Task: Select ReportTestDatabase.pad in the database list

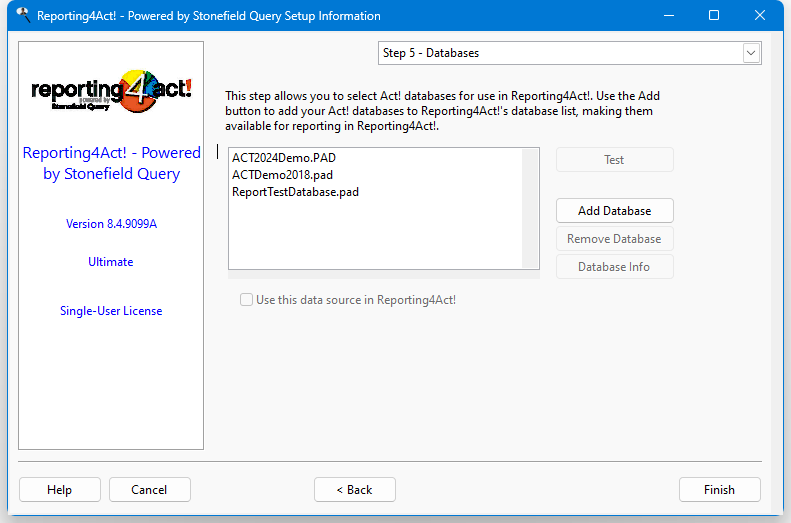Action: [x=295, y=192]
